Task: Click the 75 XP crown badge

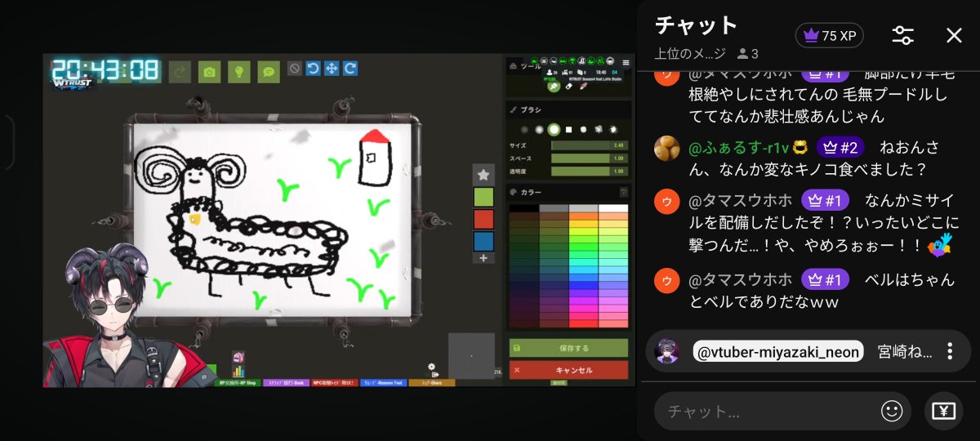Action: click(x=829, y=35)
